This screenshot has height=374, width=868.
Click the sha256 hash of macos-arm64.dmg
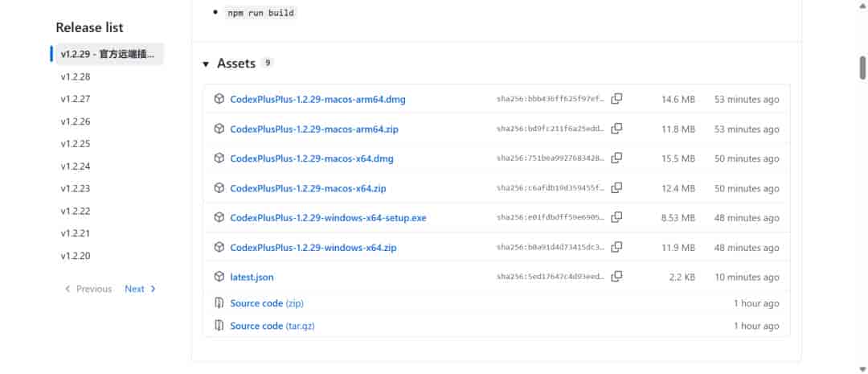551,100
